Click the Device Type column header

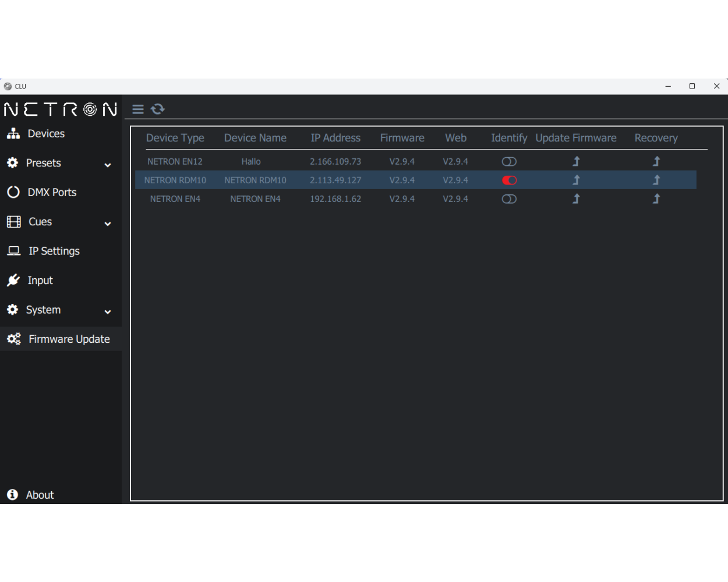[x=175, y=138]
